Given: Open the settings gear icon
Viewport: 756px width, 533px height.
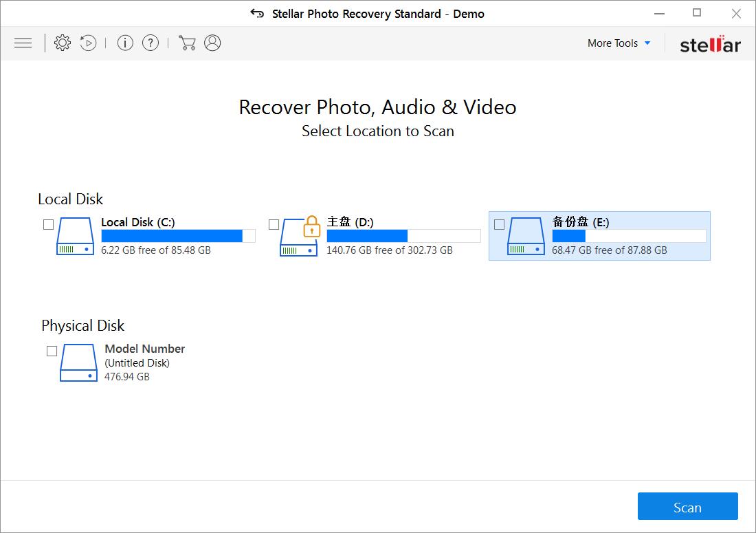Looking at the screenshot, I should (x=62, y=43).
